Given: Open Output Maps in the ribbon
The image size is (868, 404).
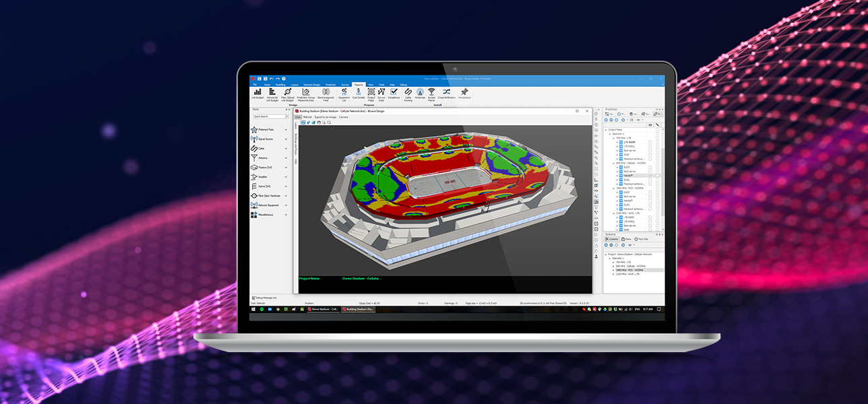Looking at the screenshot, I should pyautogui.click(x=371, y=92).
